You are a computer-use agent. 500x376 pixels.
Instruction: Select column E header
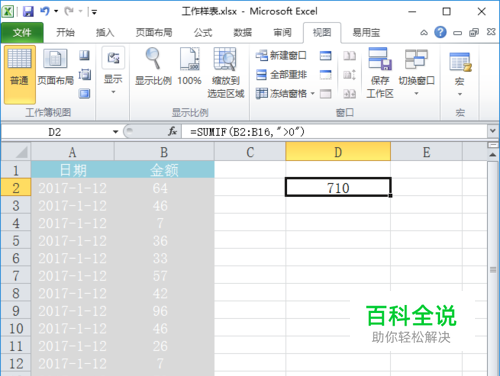click(426, 152)
